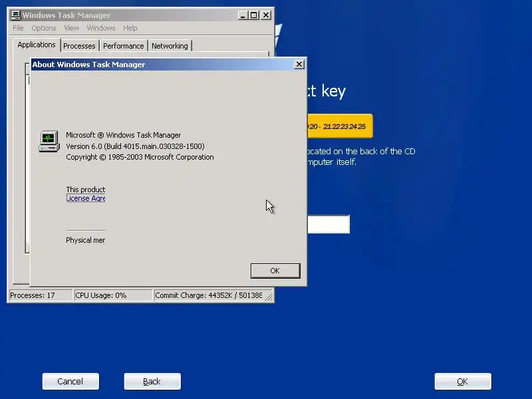Click the setup screen's OK button
Image resolution: width=532 pixels, height=399 pixels.
(x=463, y=381)
